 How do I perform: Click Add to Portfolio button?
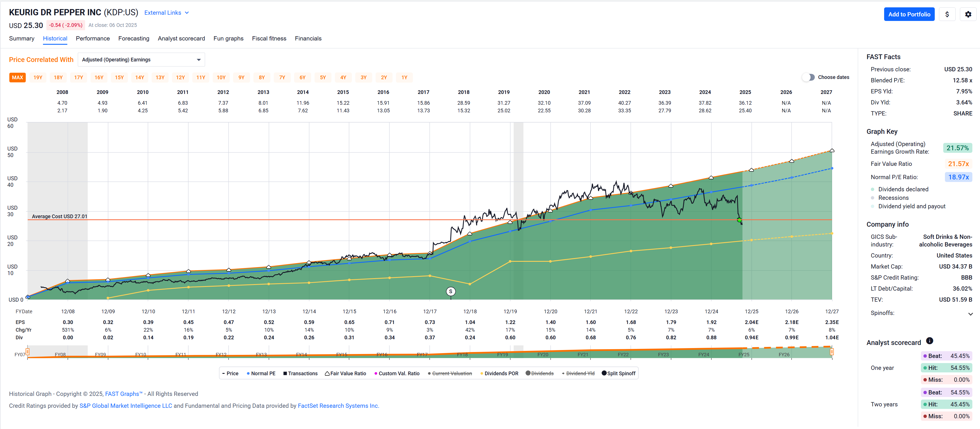(909, 14)
